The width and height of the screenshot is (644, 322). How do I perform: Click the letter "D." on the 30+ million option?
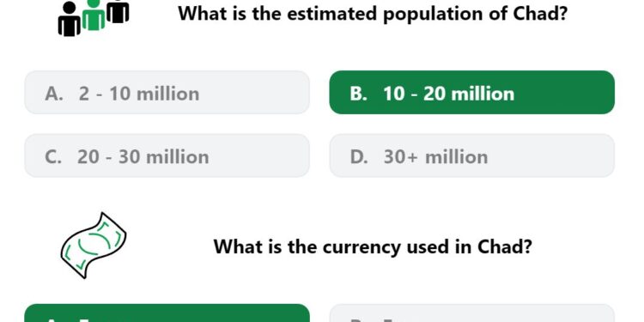click(x=360, y=157)
